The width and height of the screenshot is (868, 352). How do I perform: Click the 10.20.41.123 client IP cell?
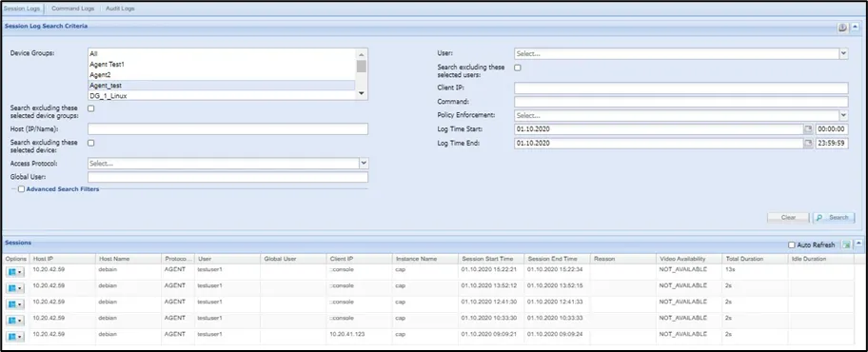click(x=346, y=334)
